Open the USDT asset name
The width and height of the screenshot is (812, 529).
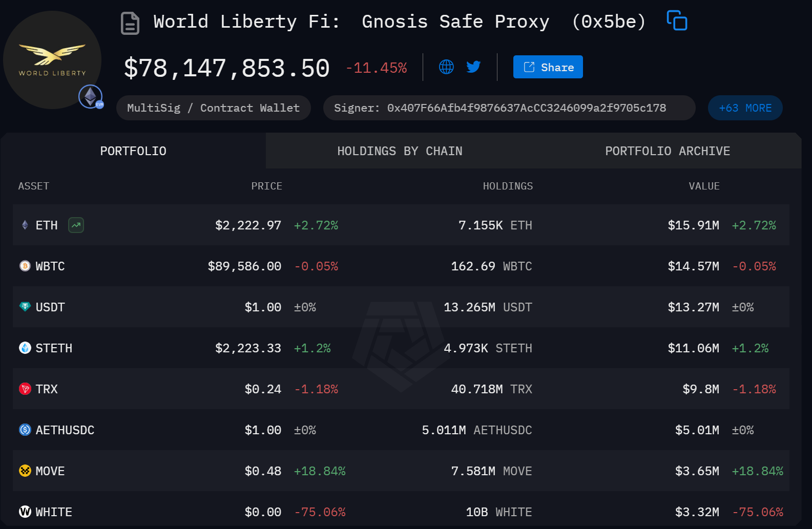click(50, 307)
